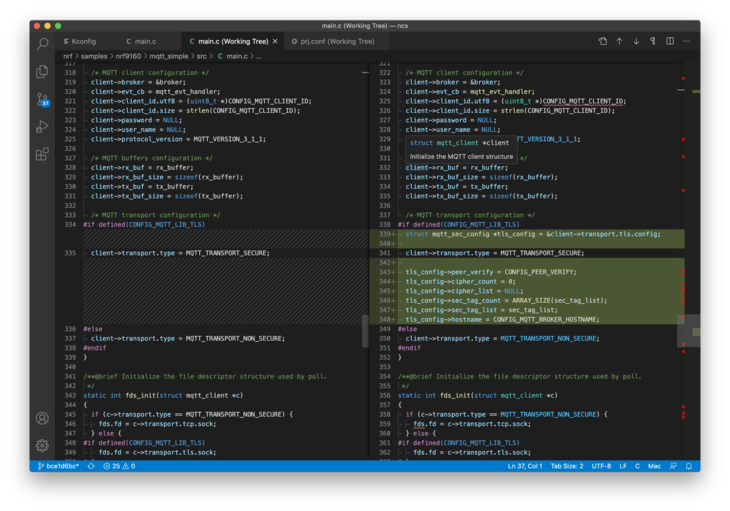Open the Search view in activity bar
The image size is (730, 511).
click(42, 44)
